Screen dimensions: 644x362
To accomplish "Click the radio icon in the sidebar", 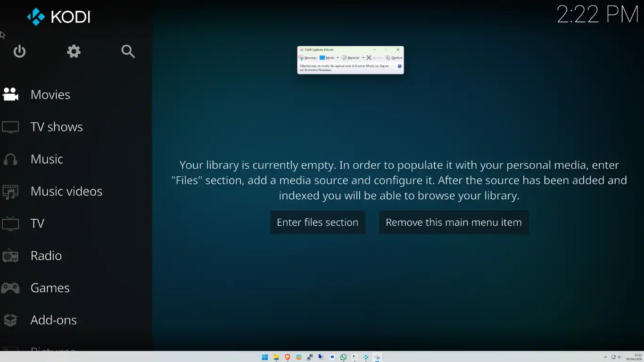I will (x=10, y=256).
